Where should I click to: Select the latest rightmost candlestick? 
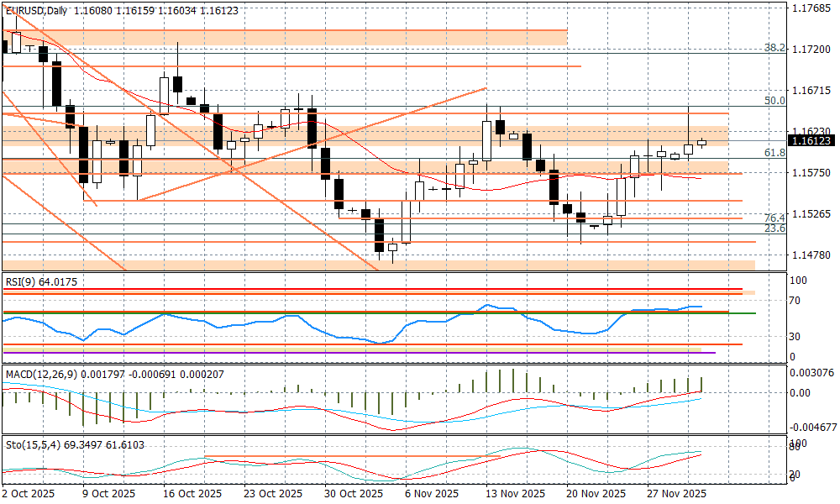pyautogui.click(x=702, y=143)
